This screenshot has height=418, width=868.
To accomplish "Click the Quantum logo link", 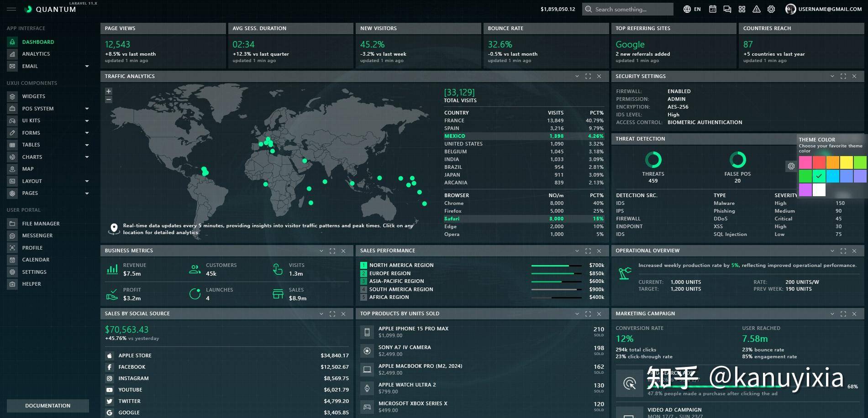I will pyautogui.click(x=50, y=9).
